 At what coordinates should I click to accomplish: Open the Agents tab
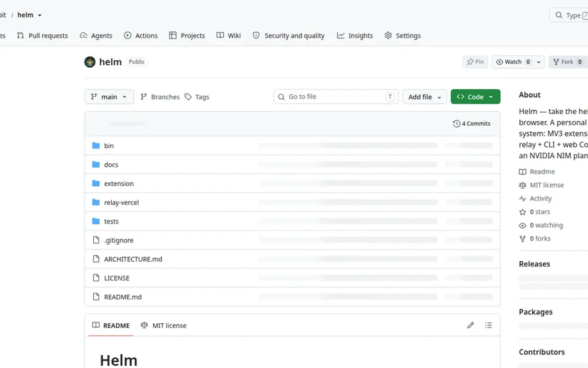(96, 35)
